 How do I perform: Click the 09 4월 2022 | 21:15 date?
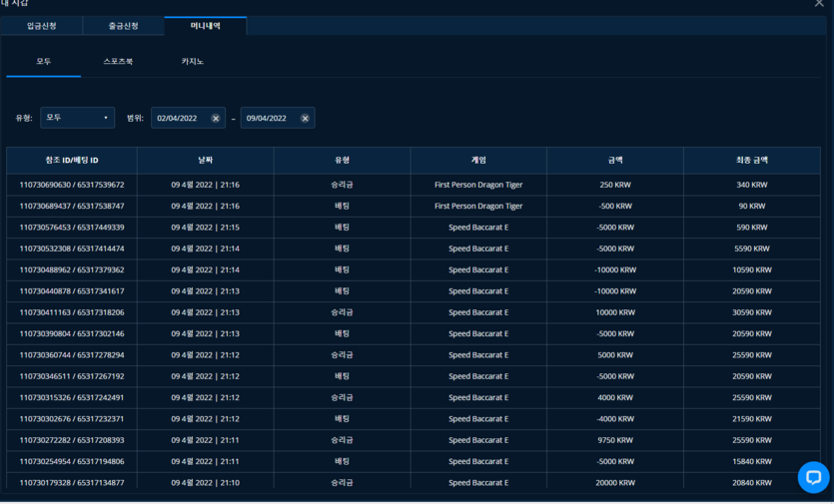point(206,228)
